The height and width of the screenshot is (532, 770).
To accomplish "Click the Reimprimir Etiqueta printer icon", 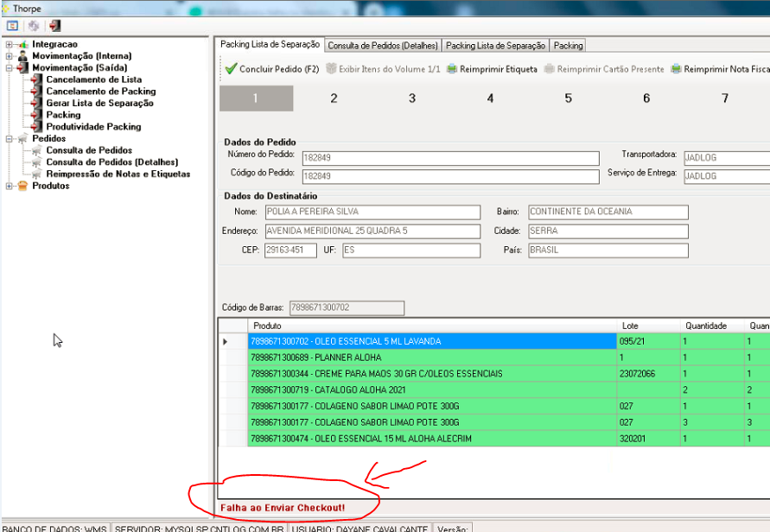I will (452, 69).
